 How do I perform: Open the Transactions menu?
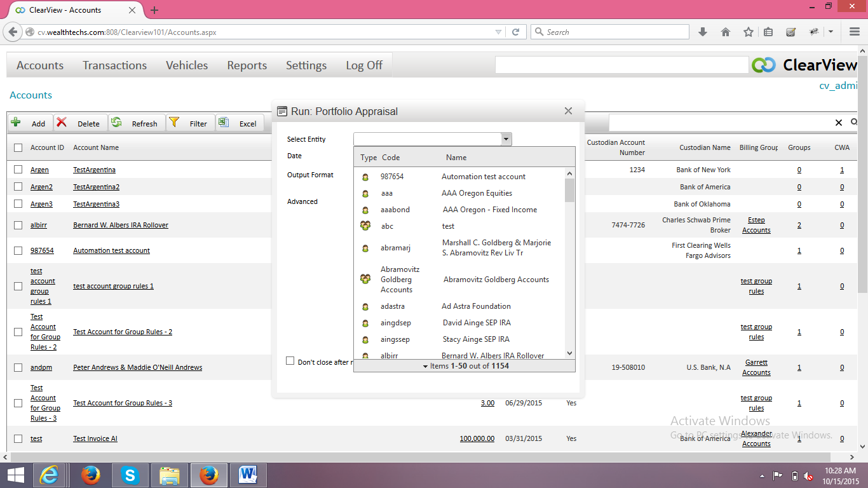coord(114,65)
